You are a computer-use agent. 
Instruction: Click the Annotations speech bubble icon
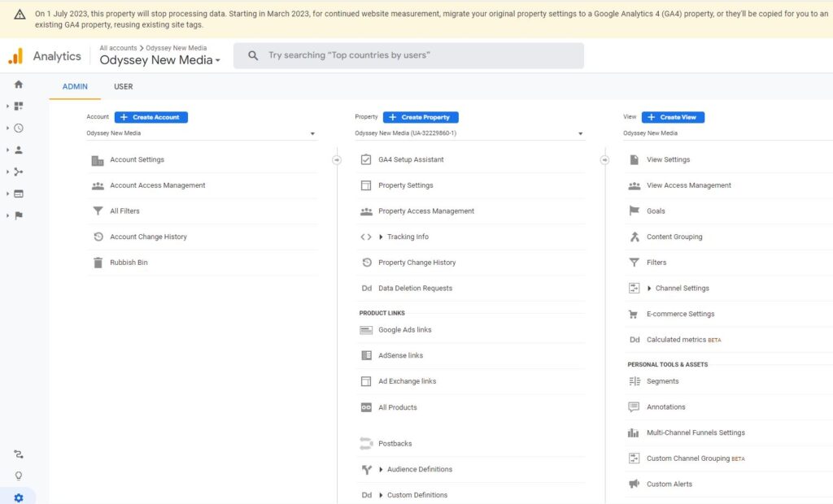(x=634, y=406)
